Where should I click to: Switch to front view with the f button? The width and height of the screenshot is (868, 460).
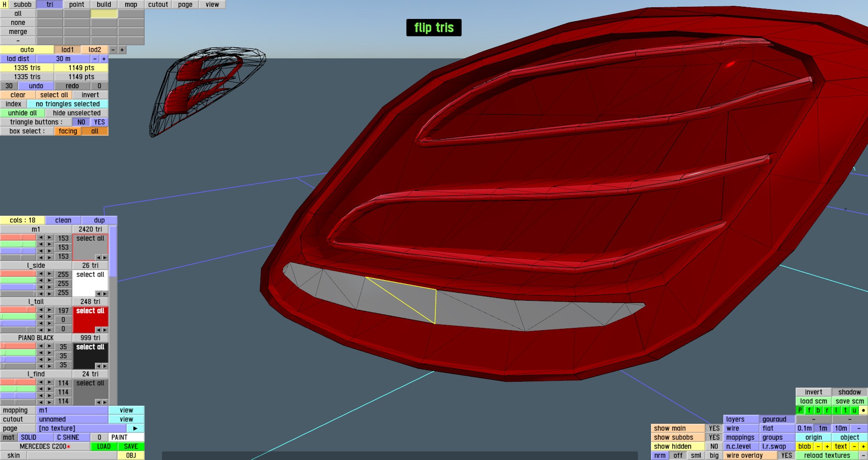coord(809,410)
